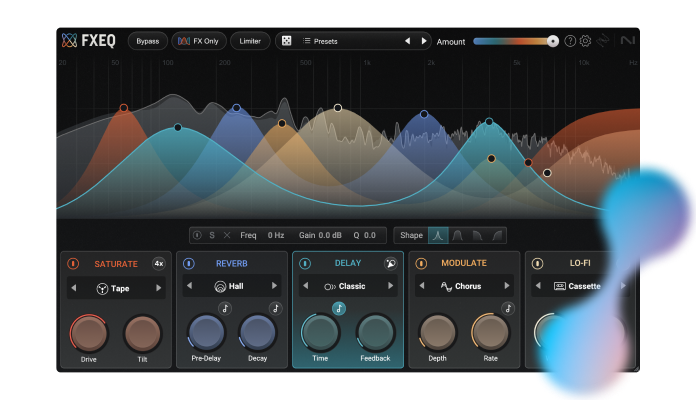Screen dimensions: 696x400
Task: Click the FX Only spectrum icon
Action: point(184,41)
